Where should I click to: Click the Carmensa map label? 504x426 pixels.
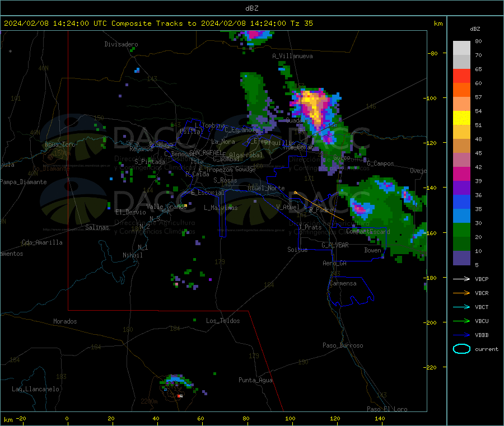point(343,283)
